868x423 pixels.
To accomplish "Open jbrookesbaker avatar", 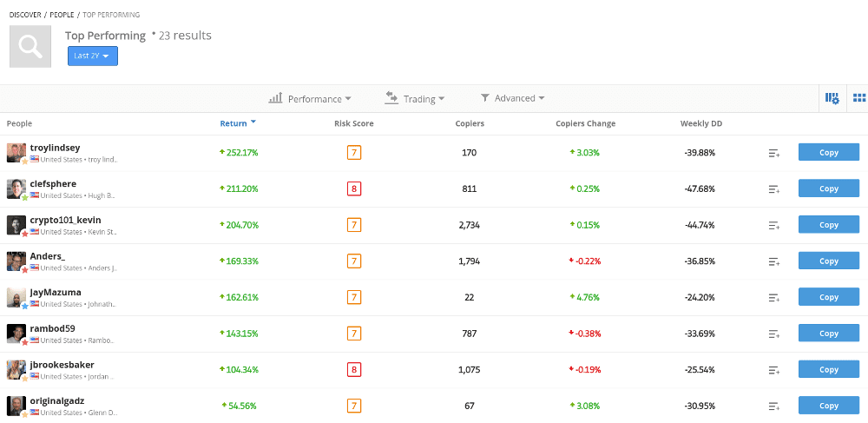I will tap(16, 369).
